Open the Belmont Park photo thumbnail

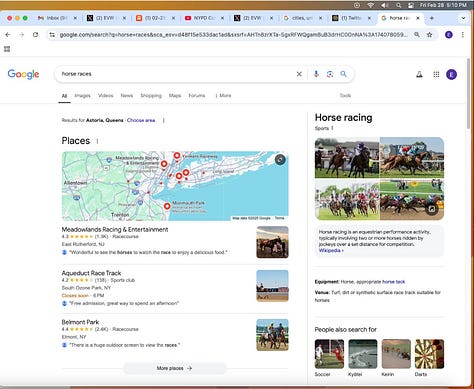point(272,335)
